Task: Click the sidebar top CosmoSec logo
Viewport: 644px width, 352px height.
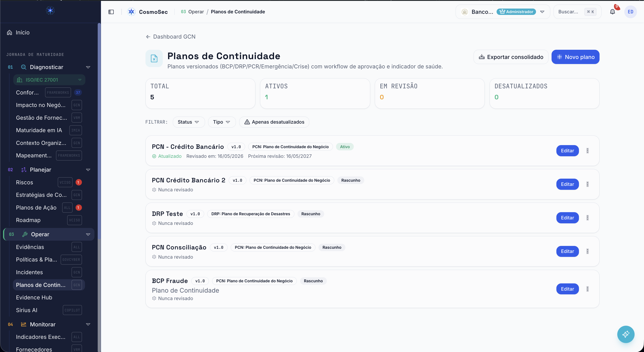Action: point(50,11)
